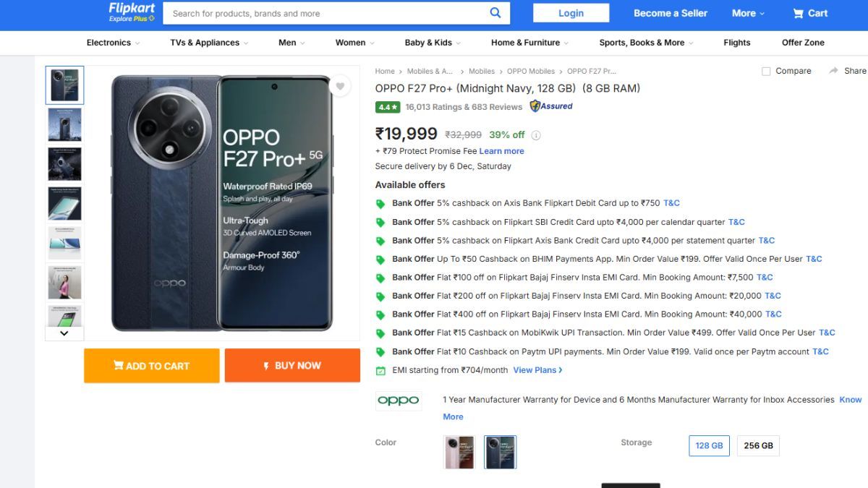Screen dimensions: 868x488
Task: Show more thumbnails with down chevron
Action: (x=64, y=333)
